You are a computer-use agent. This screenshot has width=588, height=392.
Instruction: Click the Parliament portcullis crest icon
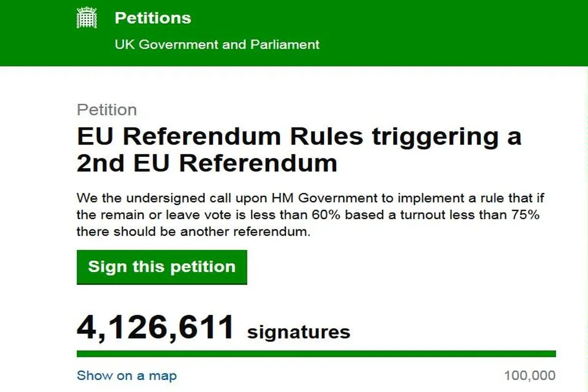point(87,19)
